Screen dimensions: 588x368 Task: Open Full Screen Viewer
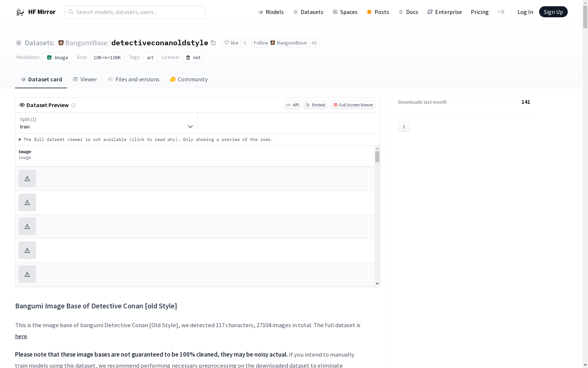click(353, 105)
